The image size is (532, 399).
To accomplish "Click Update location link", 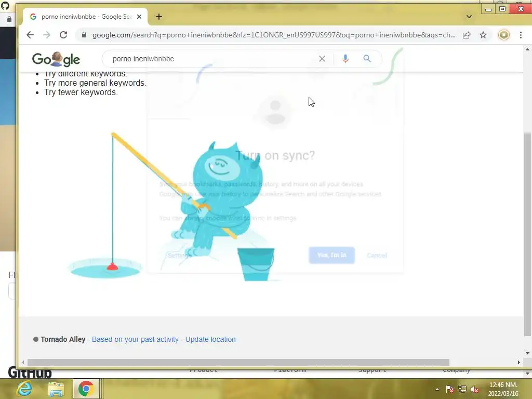I will pos(210,339).
